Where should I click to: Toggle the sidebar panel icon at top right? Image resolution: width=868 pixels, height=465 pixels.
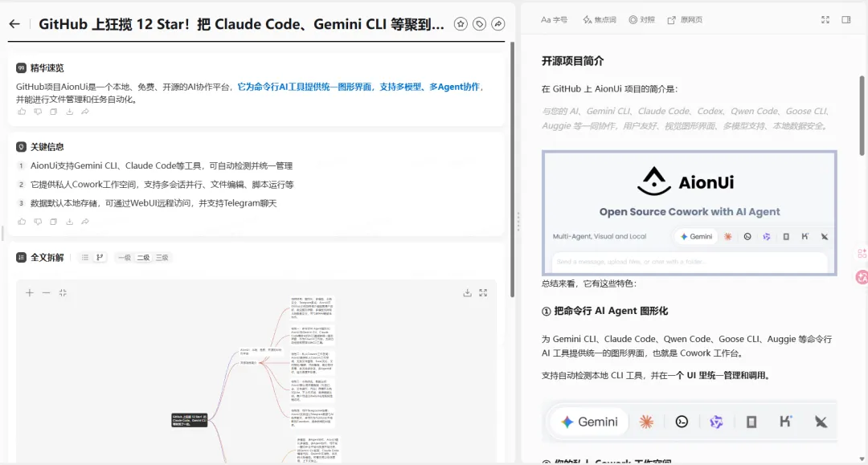point(846,20)
